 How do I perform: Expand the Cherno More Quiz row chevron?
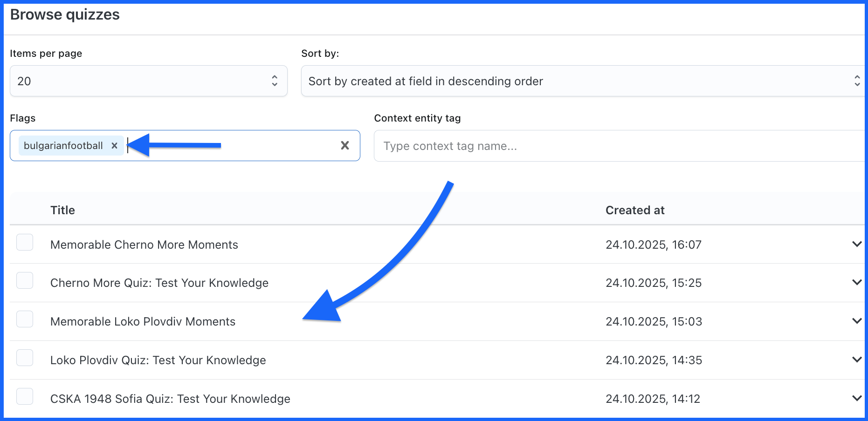coord(856,282)
